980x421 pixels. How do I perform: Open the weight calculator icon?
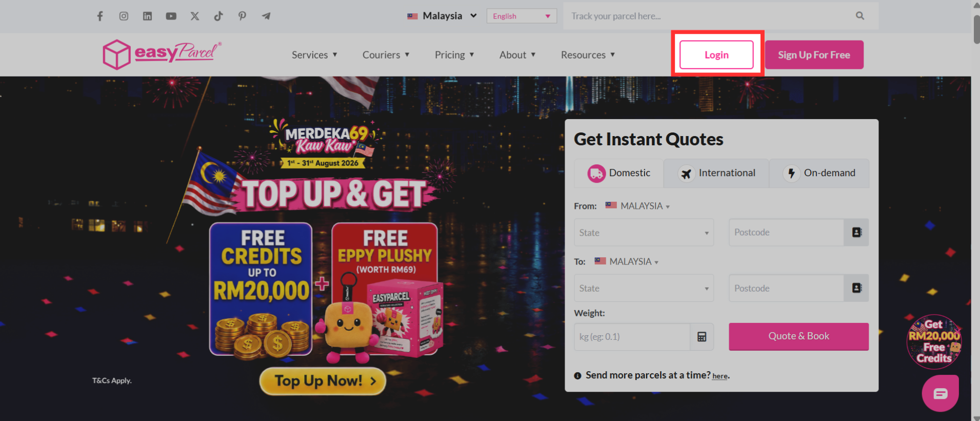coord(702,337)
